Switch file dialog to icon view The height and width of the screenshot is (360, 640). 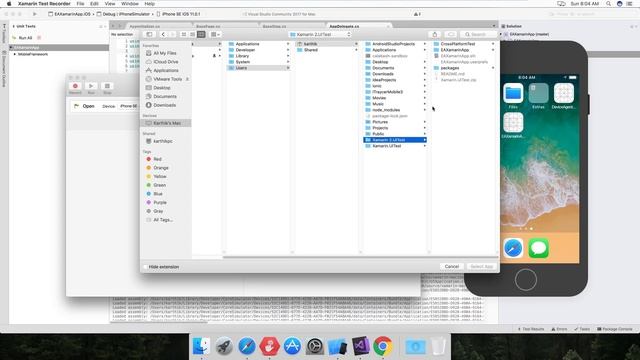pyautogui.click(x=184, y=34)
